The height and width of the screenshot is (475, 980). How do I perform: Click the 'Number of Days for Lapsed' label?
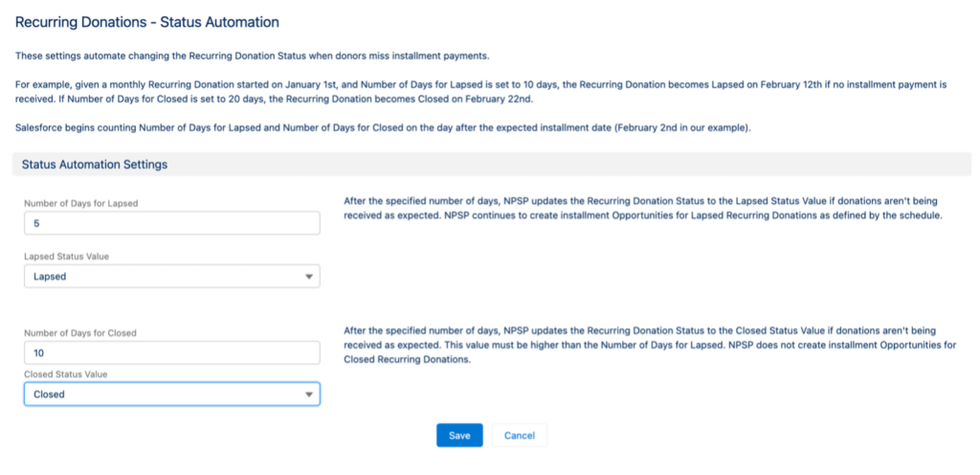pyautogui.click(x=80, y=203)
